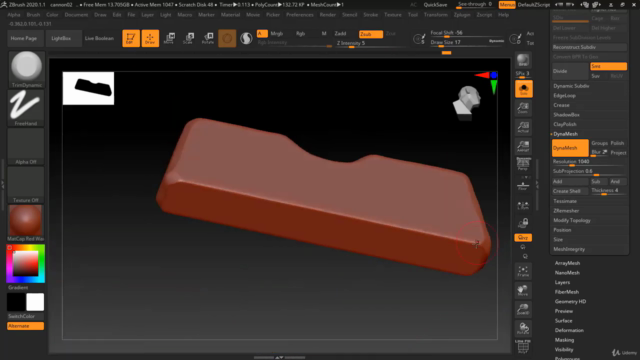Expand the Masking subpalette
Image resolution: width=640 pixels, height=360 pixels.
564,340
